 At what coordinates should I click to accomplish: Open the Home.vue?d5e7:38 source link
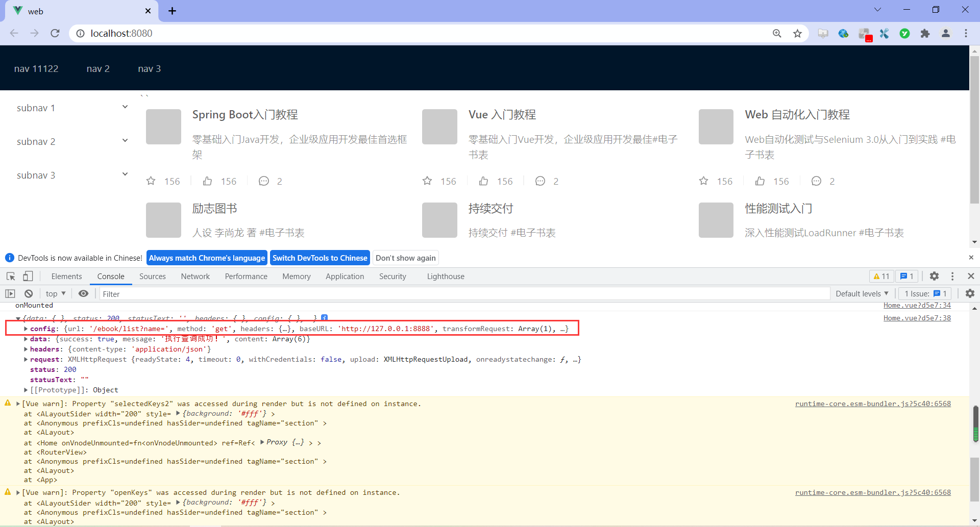click(917, 318)
